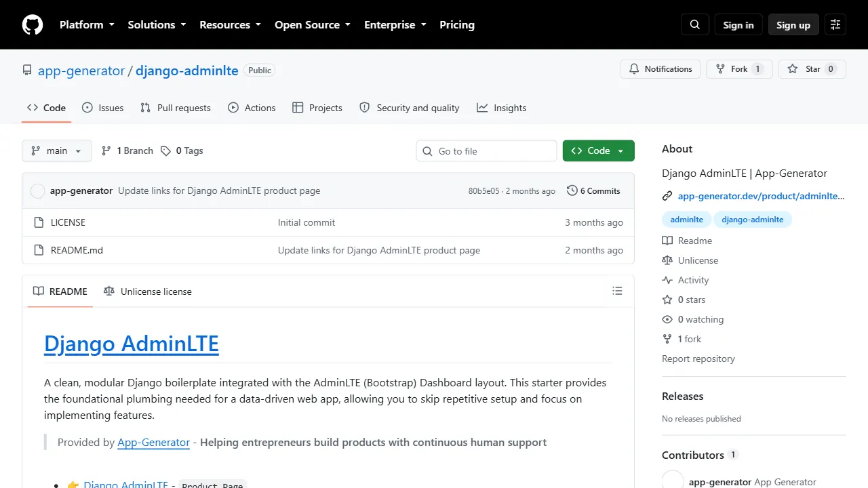Click the adminlte topic tag
This screenshot has width=868, height=488.
coord(687,220)
